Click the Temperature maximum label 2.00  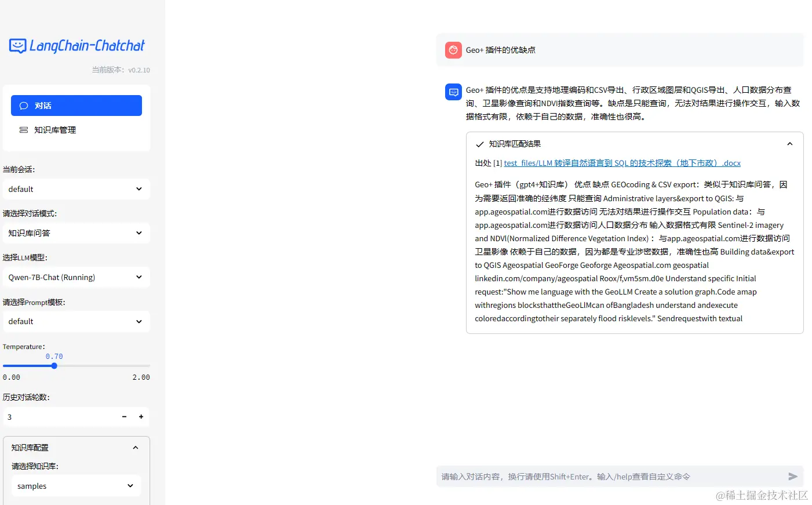[141, 377]
